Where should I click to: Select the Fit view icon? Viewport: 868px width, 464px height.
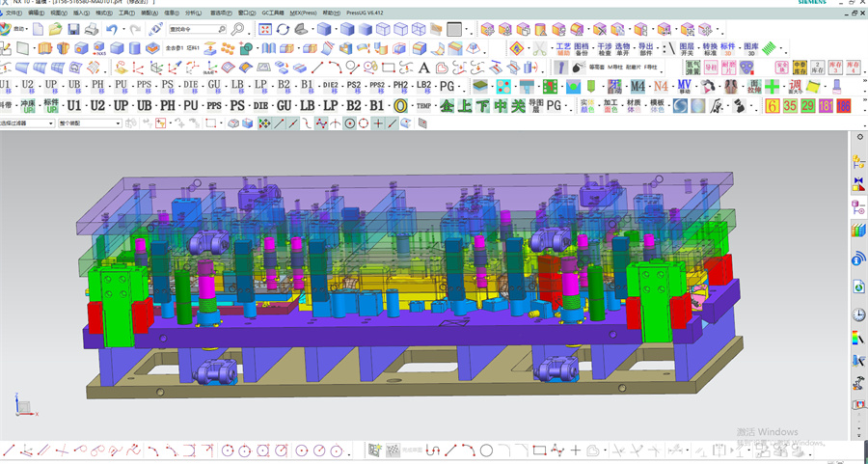(x=265, y=30)
